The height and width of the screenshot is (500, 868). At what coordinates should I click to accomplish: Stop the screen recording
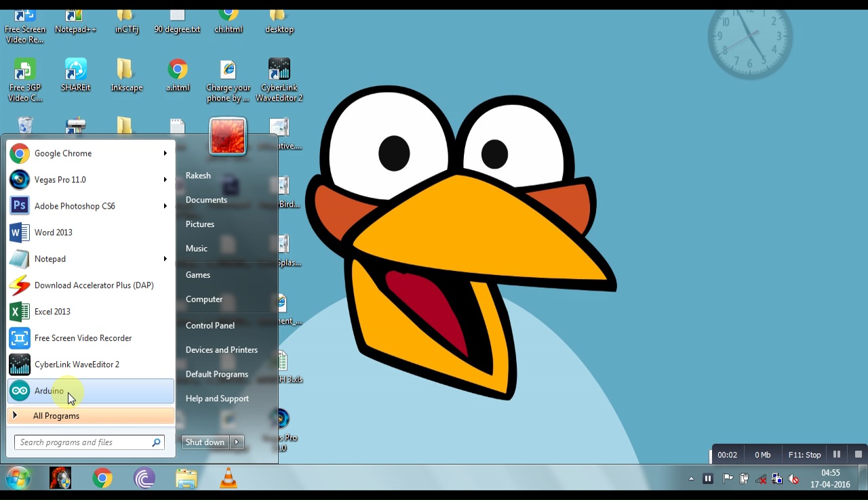(858, 455)
